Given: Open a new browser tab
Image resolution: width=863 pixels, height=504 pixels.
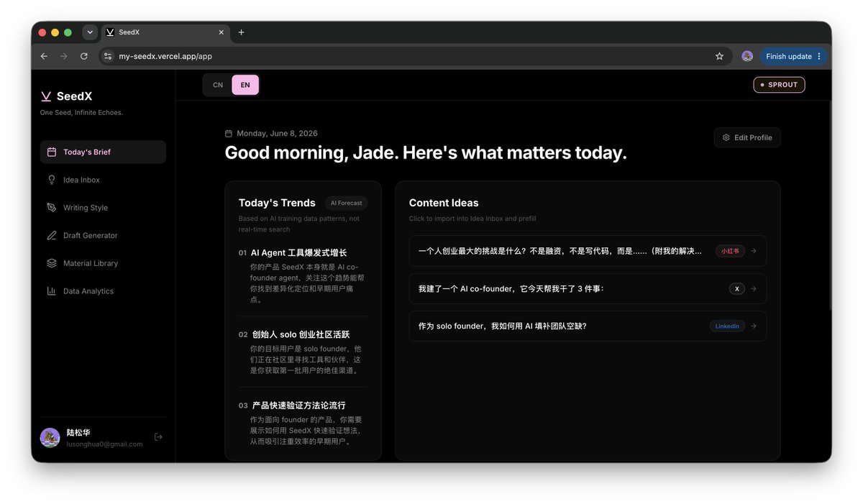Looking at the screenshot, I should pos(241,32).
